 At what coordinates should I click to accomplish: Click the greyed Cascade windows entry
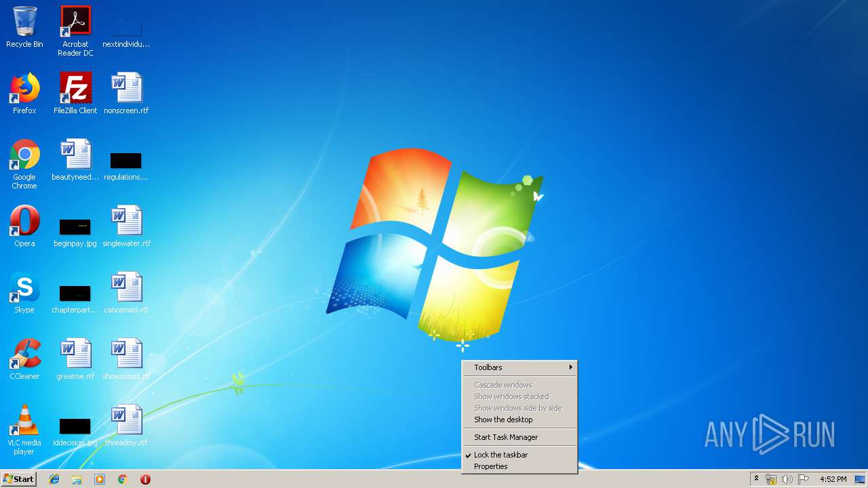[x=519, y=385]
